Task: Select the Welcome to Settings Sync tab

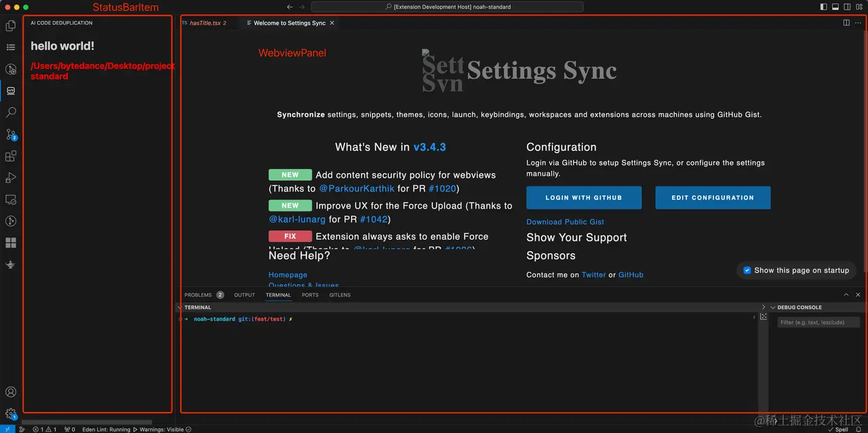Action: 290,23
